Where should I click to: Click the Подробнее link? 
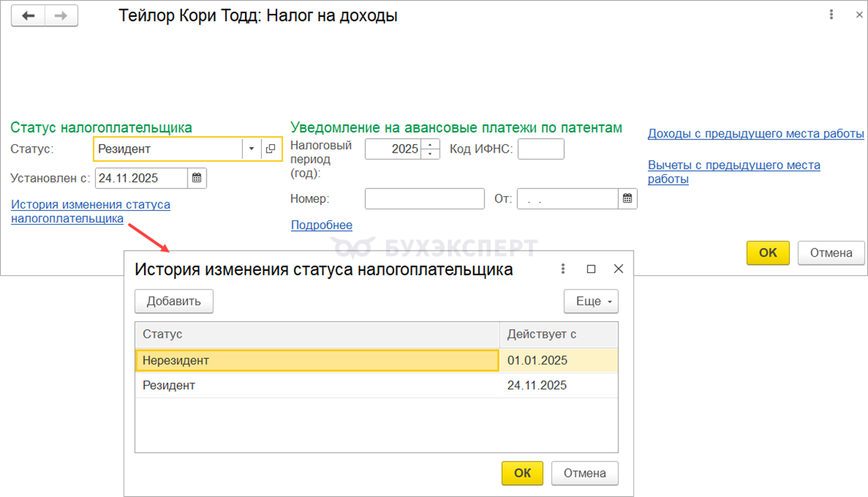pyautogui.click(x=321, y=225)
